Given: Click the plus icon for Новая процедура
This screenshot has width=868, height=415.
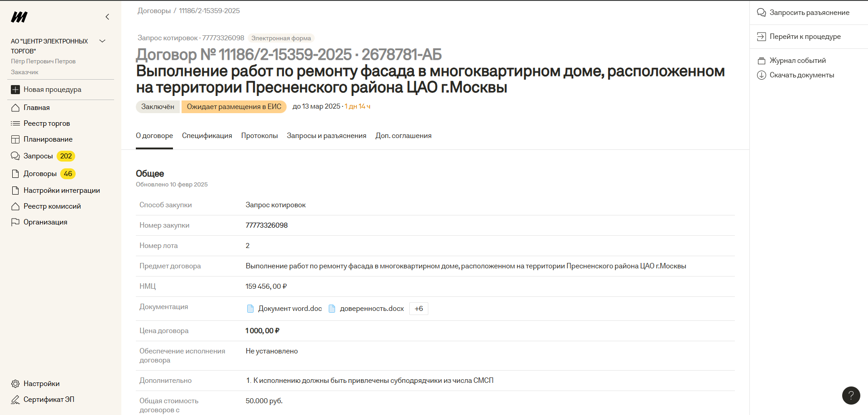Looking at the screenshot, I should (15, 90).
